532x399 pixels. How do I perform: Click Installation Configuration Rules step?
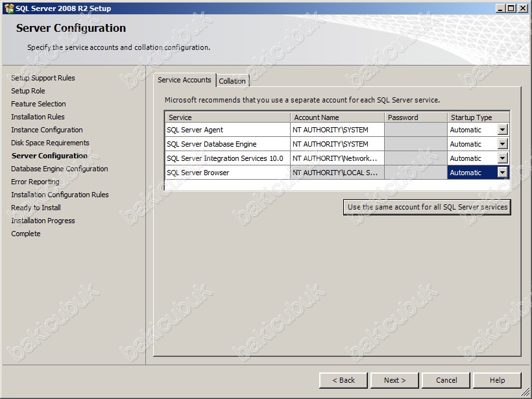[60, 195]
